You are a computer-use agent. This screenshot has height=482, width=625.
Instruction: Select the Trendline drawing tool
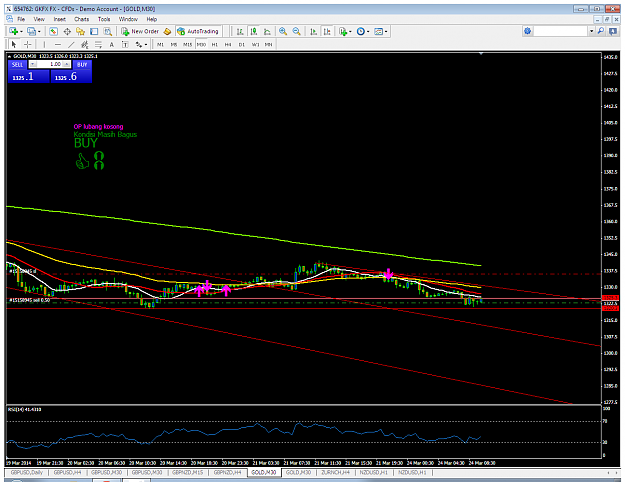coord(71,45)
